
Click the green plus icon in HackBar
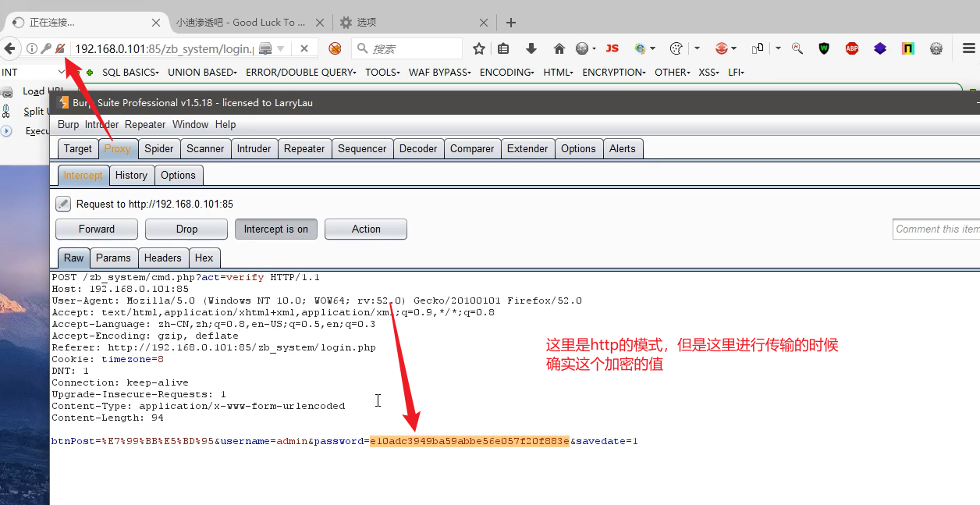tap(90, 73)
